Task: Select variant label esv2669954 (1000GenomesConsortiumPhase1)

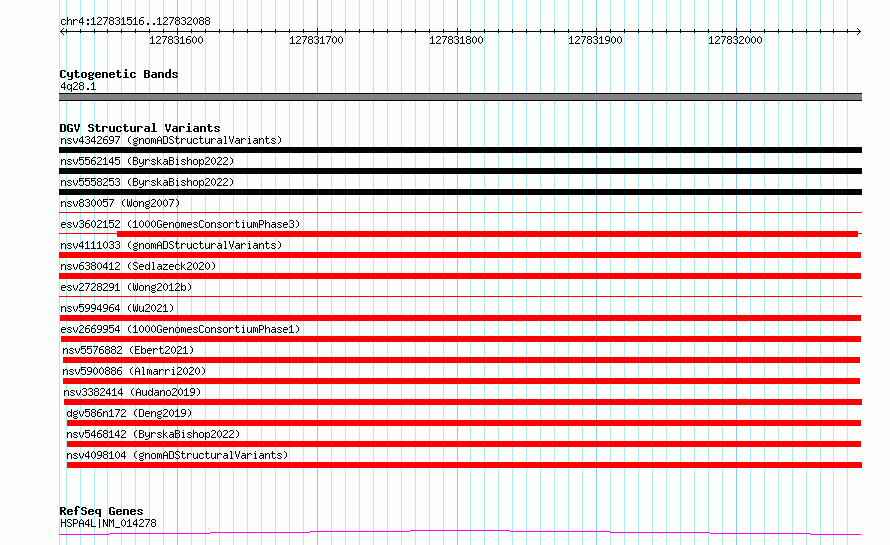Action: click(180, 329)
